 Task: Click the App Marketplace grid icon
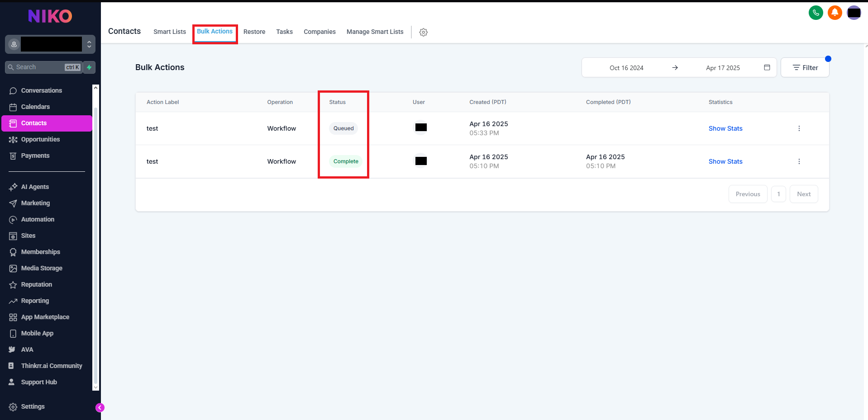click(13, 317)
